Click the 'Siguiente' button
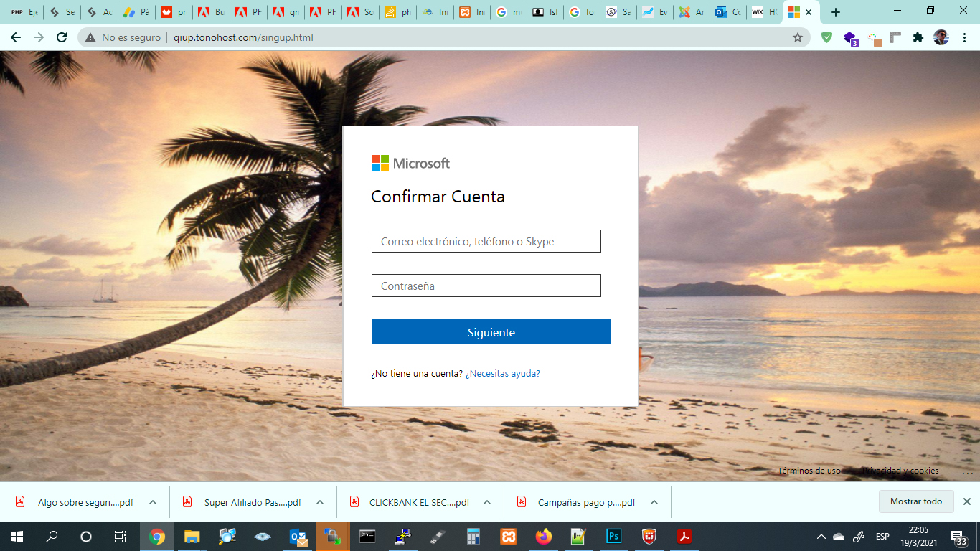980x551 pixels. 491,332
